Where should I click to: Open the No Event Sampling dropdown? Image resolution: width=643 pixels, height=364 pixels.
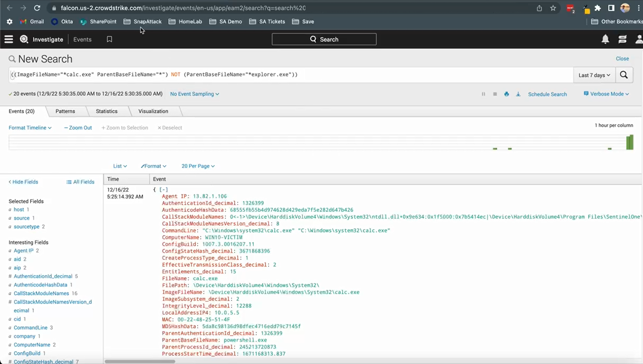coord(194,94)
